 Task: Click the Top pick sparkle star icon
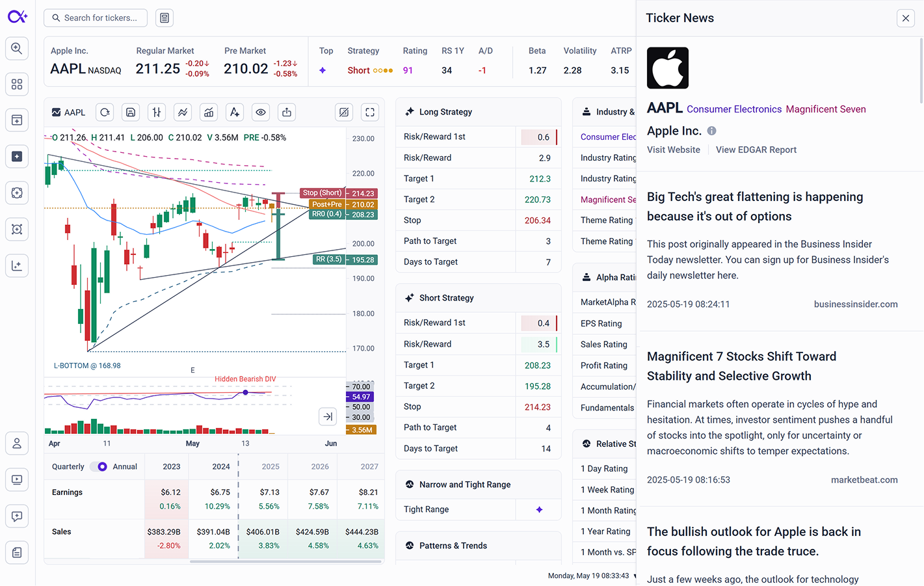click(x=323, y=70)
